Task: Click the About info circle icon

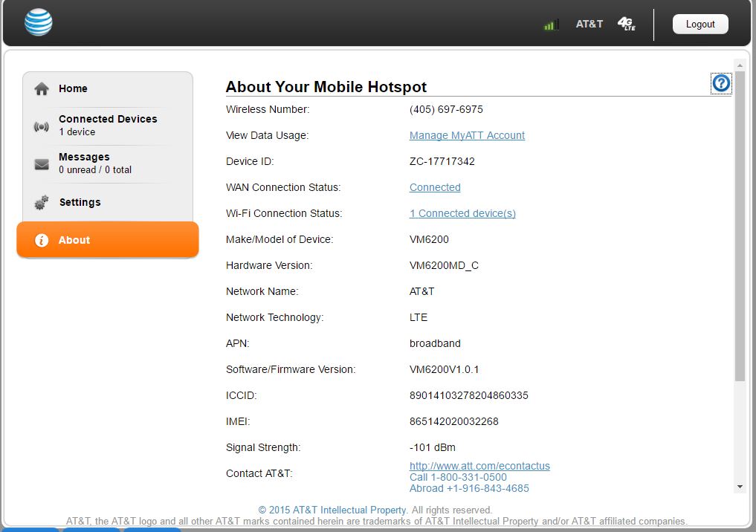Action: [42, 240]
